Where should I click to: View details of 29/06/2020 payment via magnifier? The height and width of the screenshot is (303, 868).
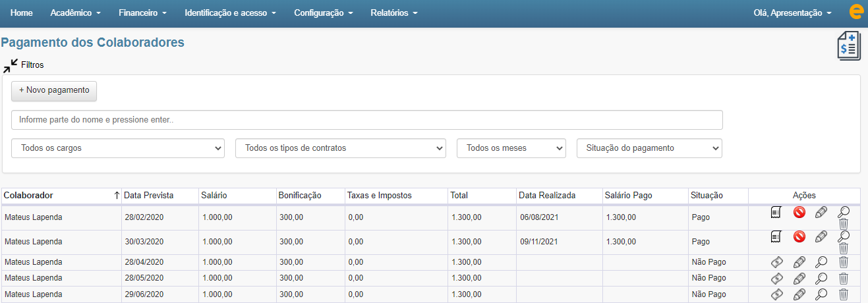821,295
